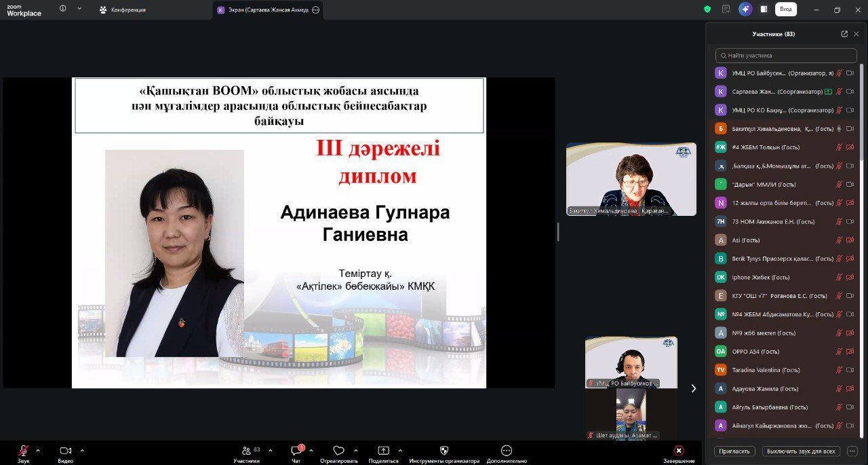Click the Найти участника search field
Image resolution: width=868 pixels, height=465 pixels.
786,56
